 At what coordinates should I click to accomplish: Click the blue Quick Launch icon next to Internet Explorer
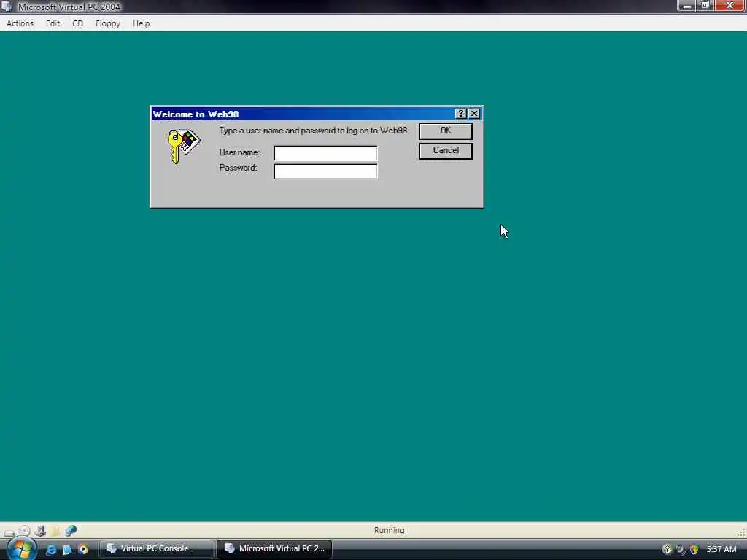67,550
